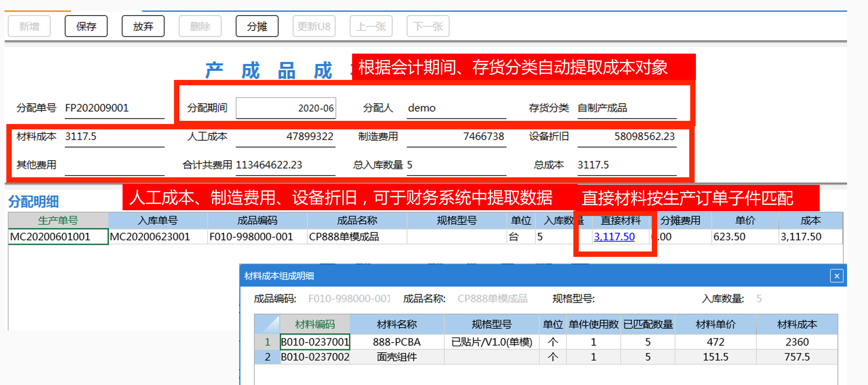Select cell B010-0237001 in material grid
This screenshot has width=868, height=385.
(315, 342)
